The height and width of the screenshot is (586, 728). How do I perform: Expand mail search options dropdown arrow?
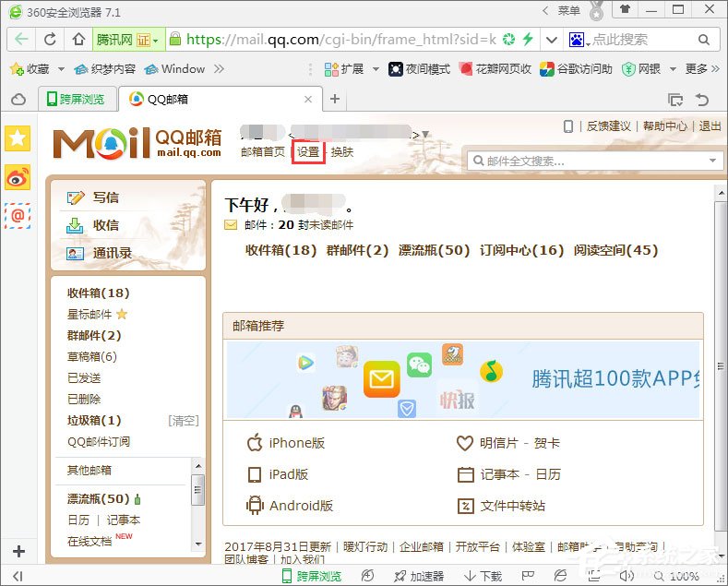(x=712, y=161)
